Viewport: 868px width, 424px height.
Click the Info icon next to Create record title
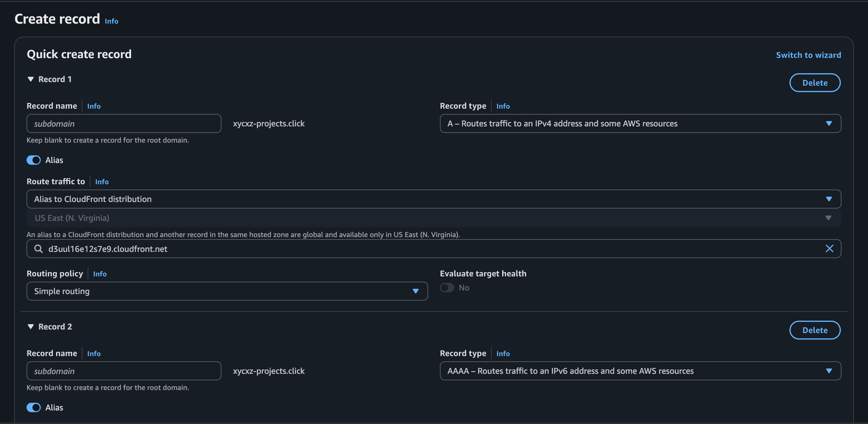pos(111,21)
